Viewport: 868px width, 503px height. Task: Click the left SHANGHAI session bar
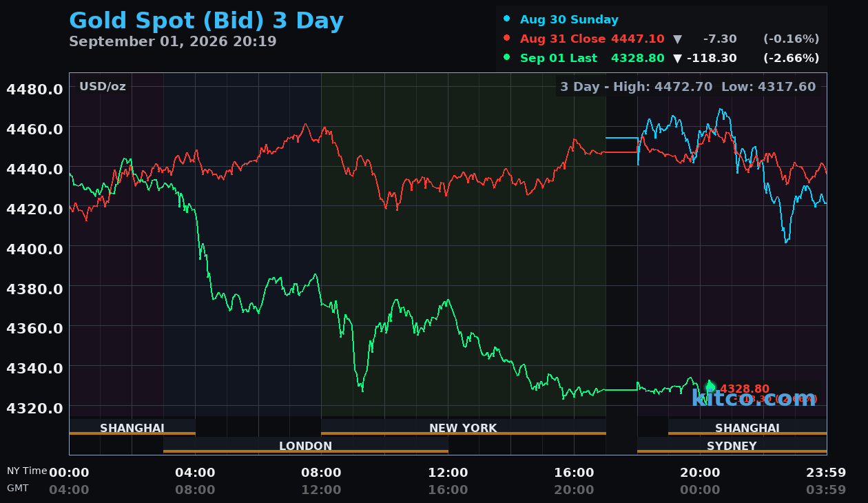coord(132,428)
